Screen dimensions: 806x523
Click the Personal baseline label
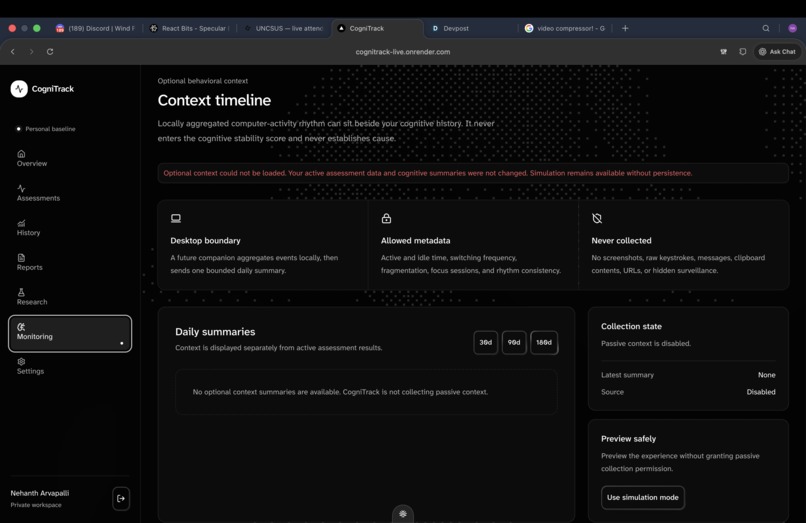[x=50, y=129]
